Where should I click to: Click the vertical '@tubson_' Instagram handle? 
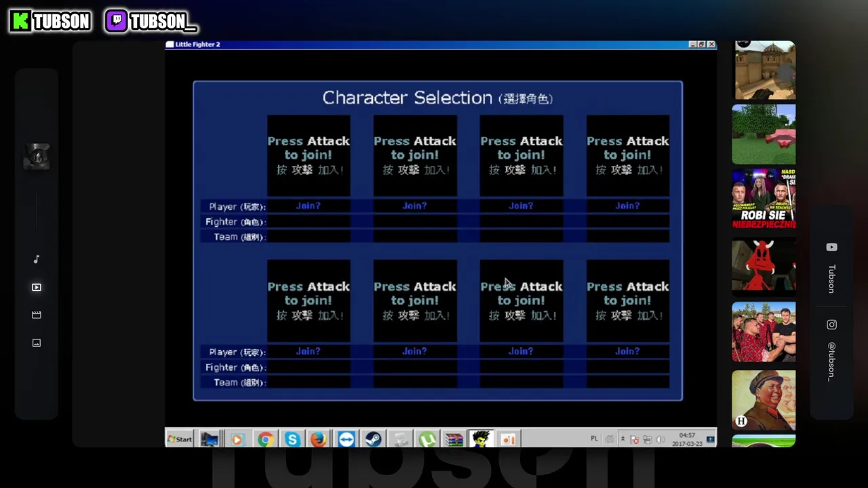[x=831, y=361]
